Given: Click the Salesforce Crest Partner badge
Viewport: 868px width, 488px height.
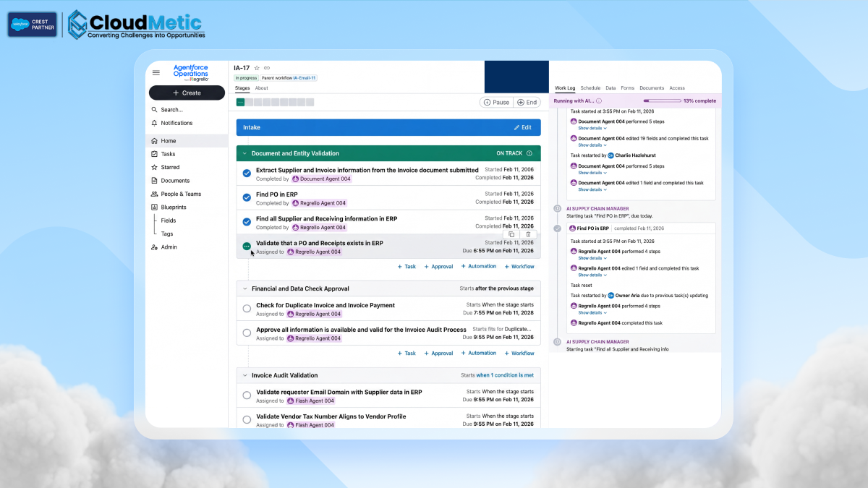Looking at the screenshot, I should pos(33,24).
